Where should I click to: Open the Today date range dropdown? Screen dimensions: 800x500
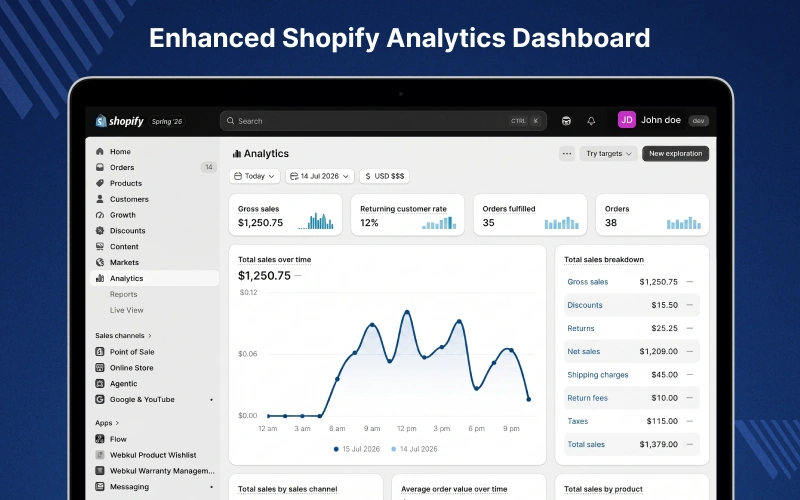[x=255, y=176]
